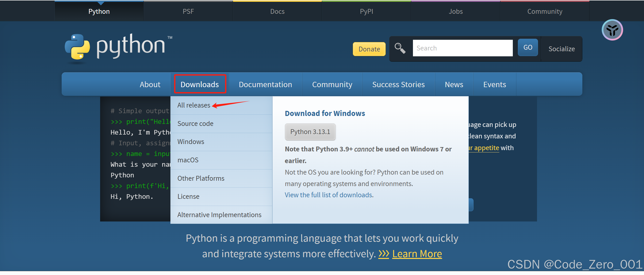
Task: Open the News section
Action: tap(454, 84)
